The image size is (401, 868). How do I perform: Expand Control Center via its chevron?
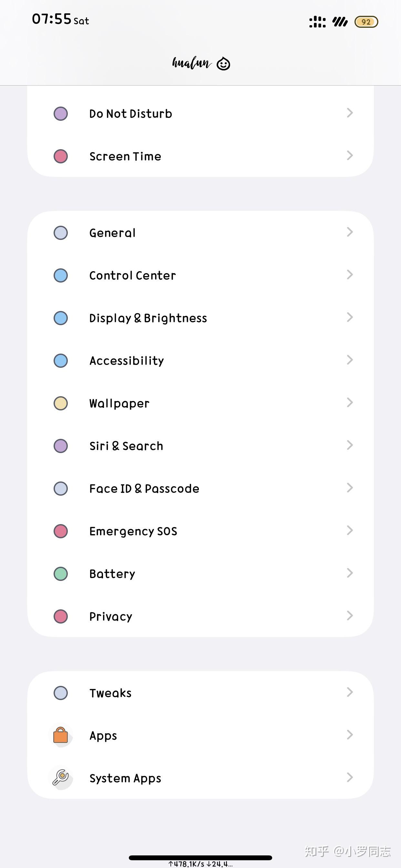[350, 274]
